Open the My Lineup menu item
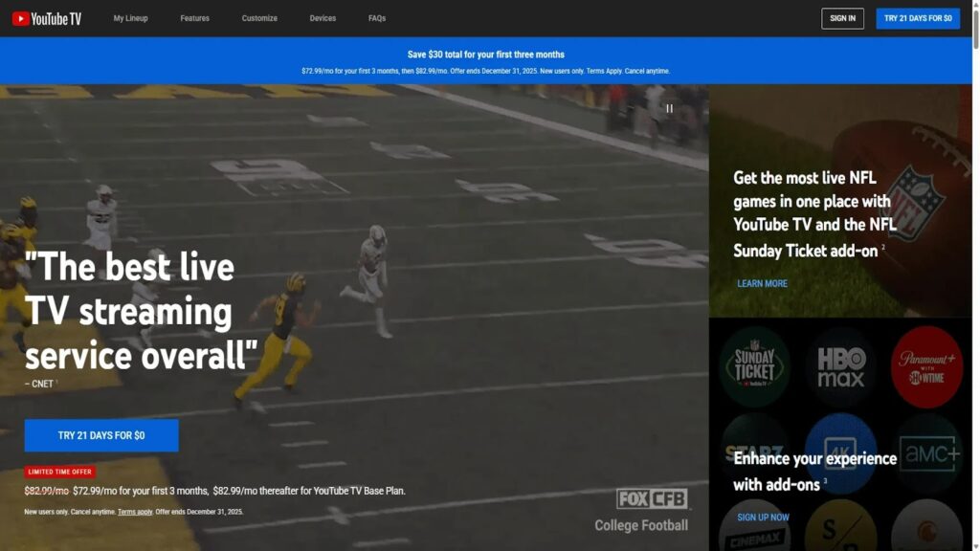The height and width of the screenshot is (551, 980). tap(130, 18)
